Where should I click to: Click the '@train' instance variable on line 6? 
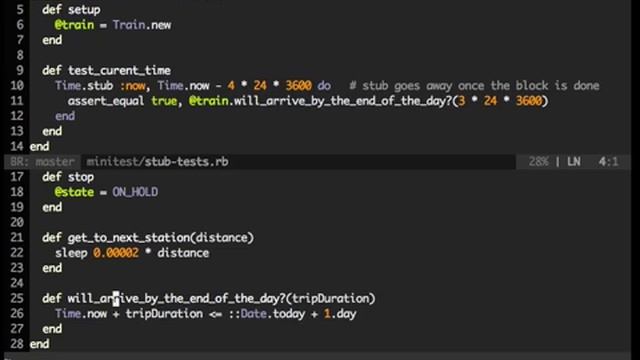[x=74, y=25]
